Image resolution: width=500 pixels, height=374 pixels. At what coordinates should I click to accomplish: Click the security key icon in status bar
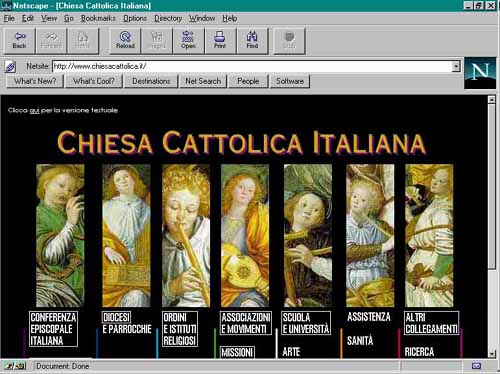(x=16, y=366)
